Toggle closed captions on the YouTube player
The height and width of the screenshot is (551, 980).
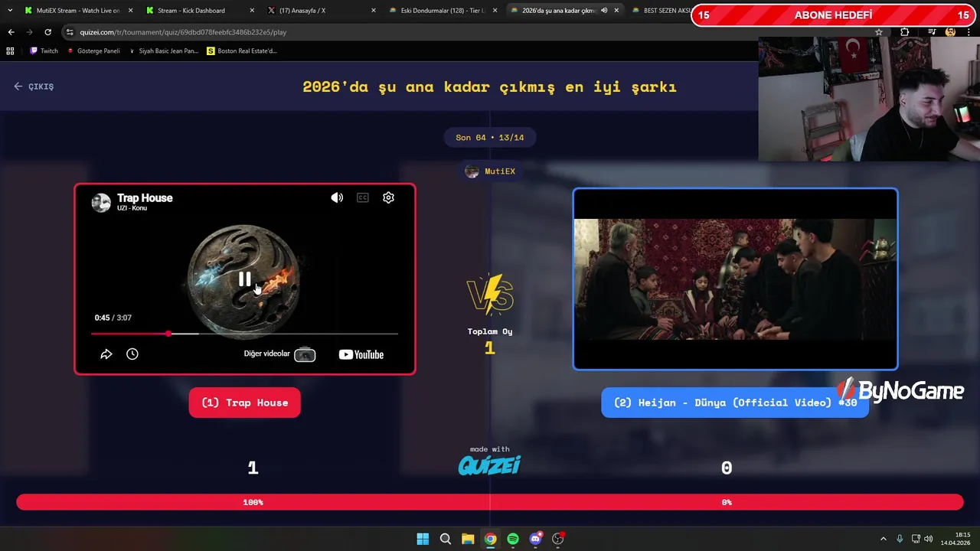pos(363,197)
